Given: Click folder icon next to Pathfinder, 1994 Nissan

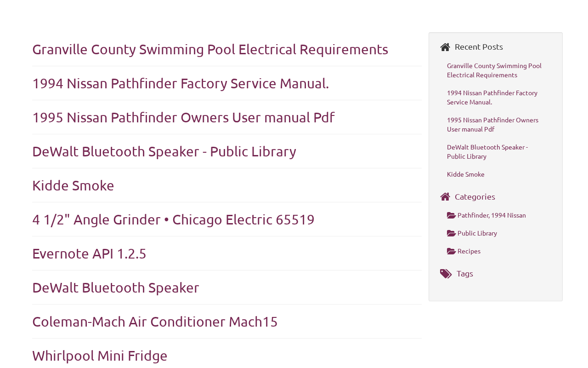Looking at the screenshot, I should (x=451, y=215).
